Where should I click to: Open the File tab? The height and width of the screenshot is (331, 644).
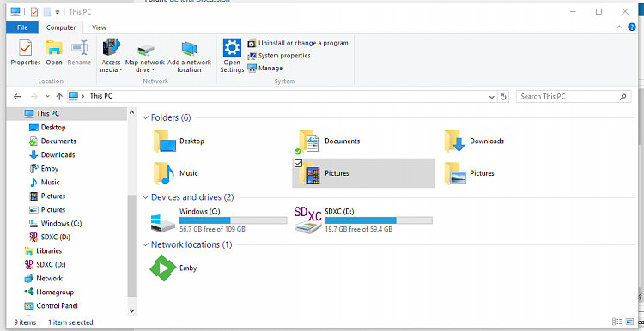(x=22, y=27)
